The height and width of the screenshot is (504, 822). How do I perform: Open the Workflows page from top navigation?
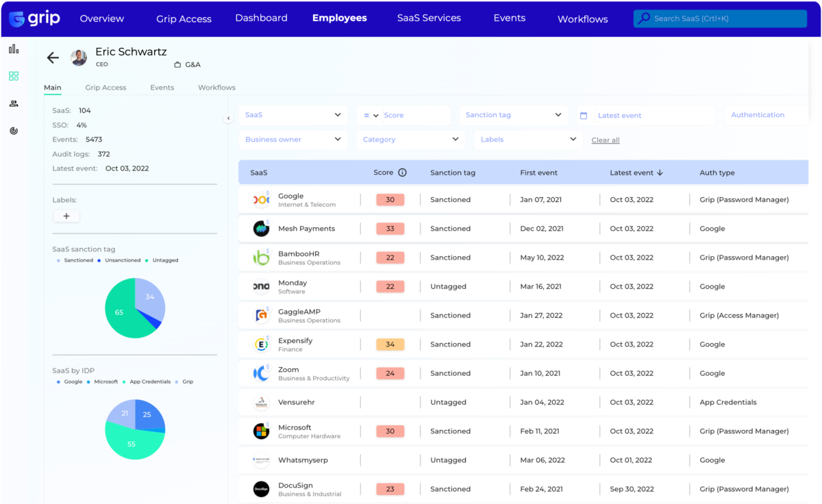click(x=582, y=19)
